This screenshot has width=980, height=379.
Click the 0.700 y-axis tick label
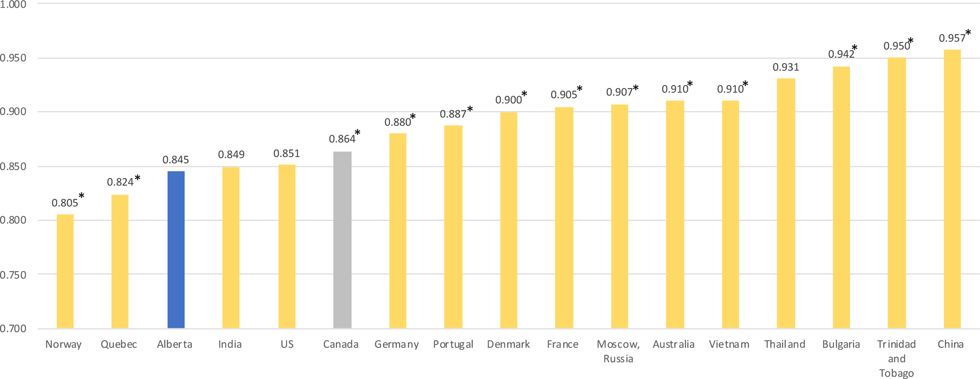pyautogui.click(x=13, y=328)
